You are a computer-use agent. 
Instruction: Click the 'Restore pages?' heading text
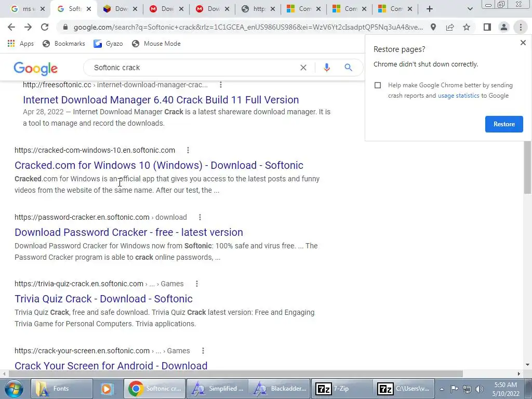(399, 49)
